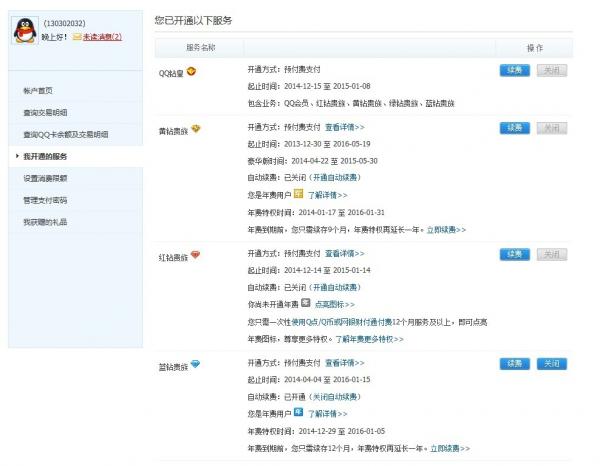The width and height of the screenshot is (600, 466).
Task: Open 了解详情>> link under 蓝钻贵族
Action: pos(328,414)
